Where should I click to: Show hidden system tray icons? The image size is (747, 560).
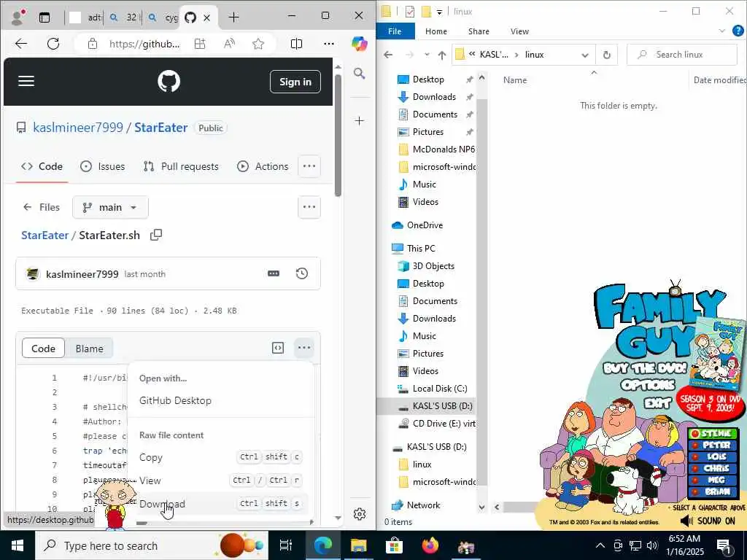click(x=600, y=545)
